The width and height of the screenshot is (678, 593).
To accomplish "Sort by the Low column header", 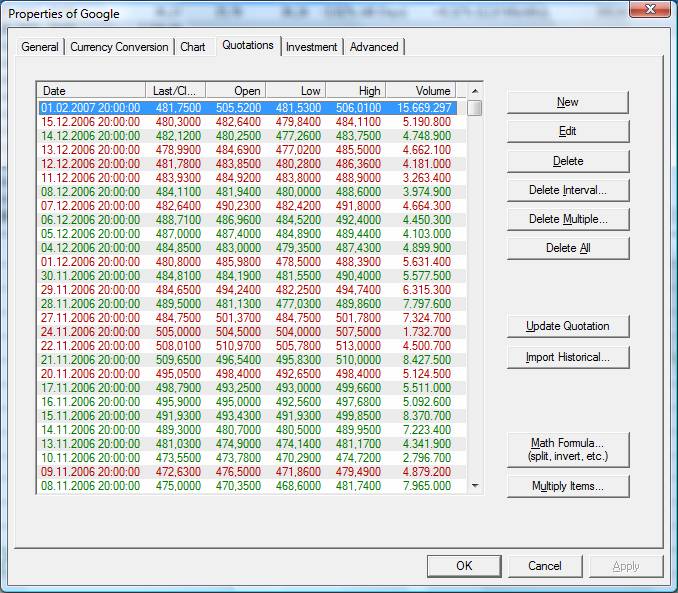I will 296,90.
